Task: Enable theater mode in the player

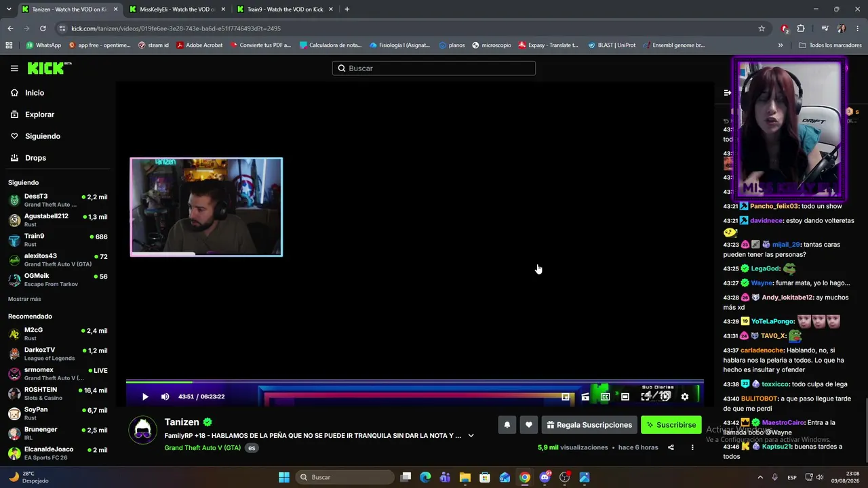Action: coord(625,396)
